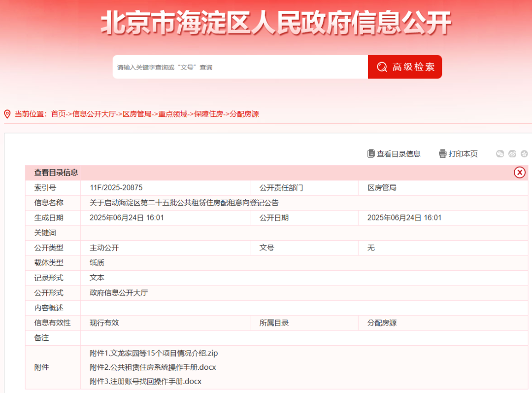Click the 附件 label cell
The height and width of the screenshot is (393, 532).
coord(53,367)
